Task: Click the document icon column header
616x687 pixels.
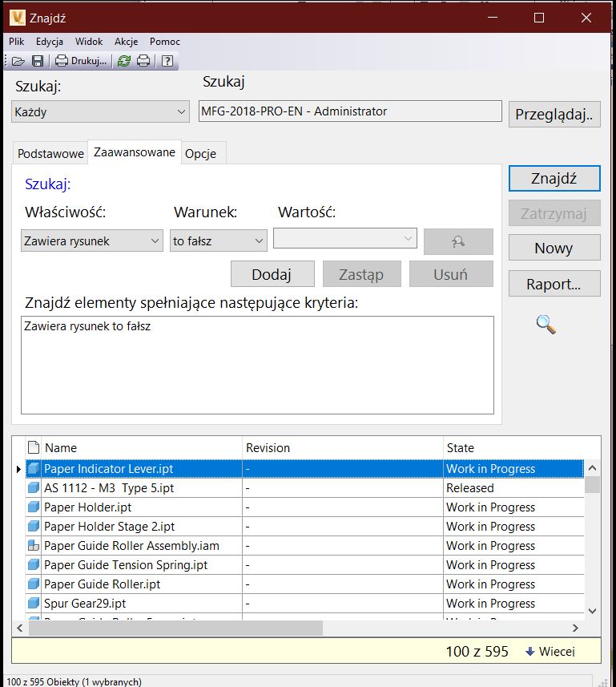Action: (x=33, y=447)
